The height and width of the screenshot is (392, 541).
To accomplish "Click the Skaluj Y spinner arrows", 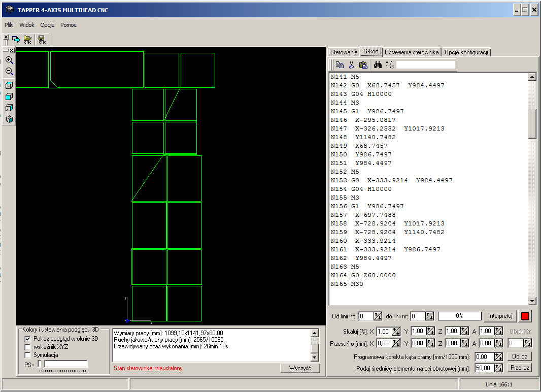I will click(x=430, y=332).
